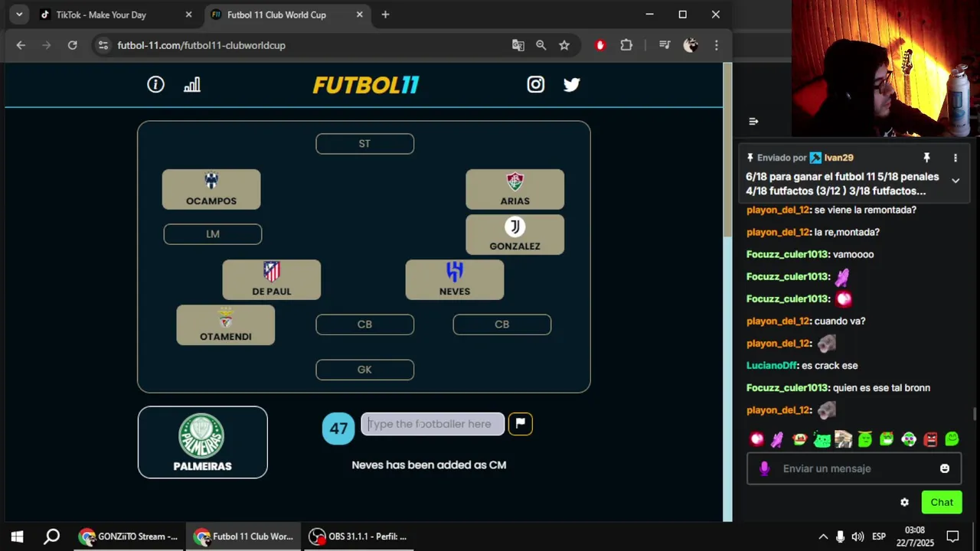Image resolution: width=980 pixels, height=551 pixels.
Task: Select the empty GK position slot
Action: pyautogui.click(x=364, y=370)
